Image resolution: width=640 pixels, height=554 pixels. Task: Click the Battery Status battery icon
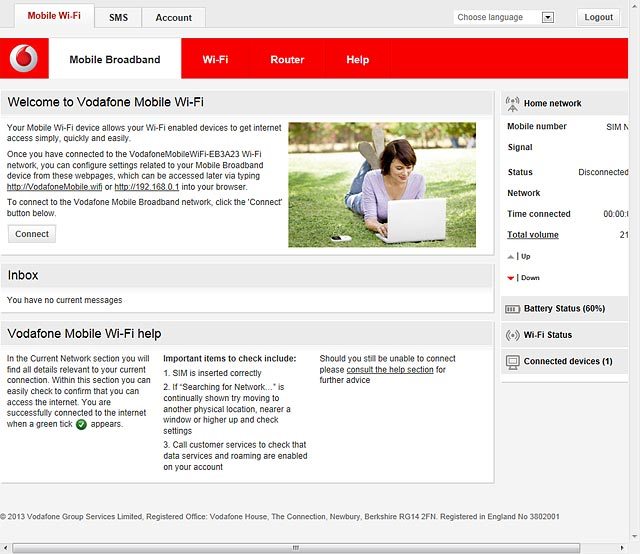click(512, 309)
